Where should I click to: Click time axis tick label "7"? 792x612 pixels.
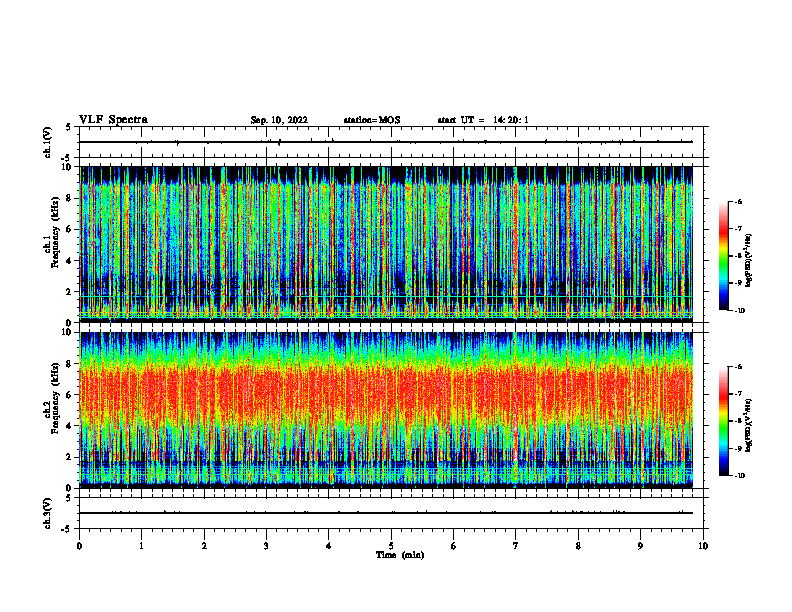pyautogui.click(x=516, y=546)
